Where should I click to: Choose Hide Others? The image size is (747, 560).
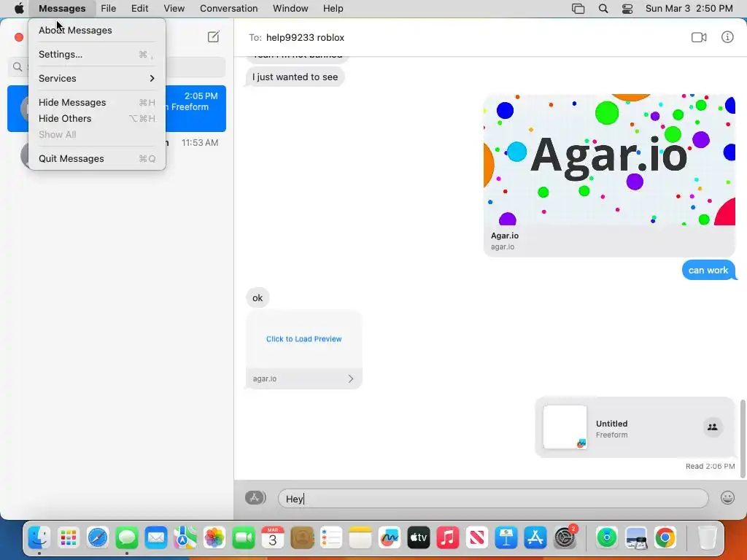(x=97, y=119)
